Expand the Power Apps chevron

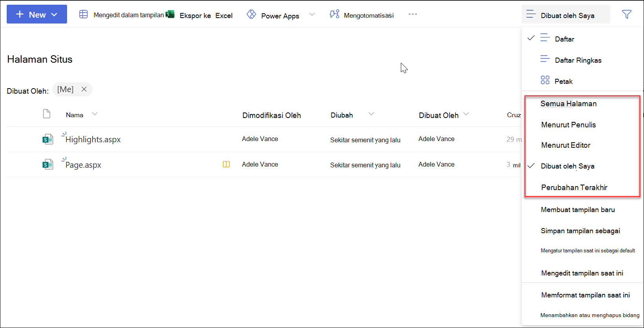[312, 14]
